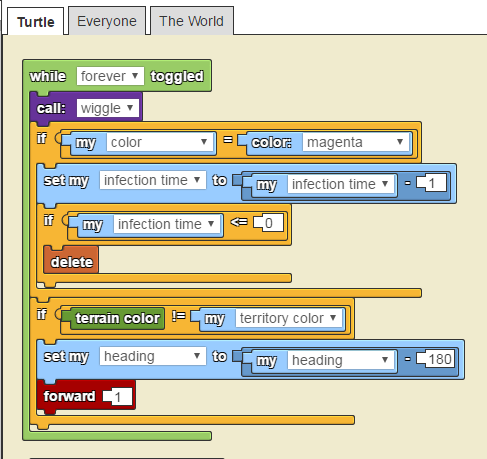Viewport: 487px width, 459px height.
Task: Click the '=' operator in color comparison
Action: coord(228,139)
